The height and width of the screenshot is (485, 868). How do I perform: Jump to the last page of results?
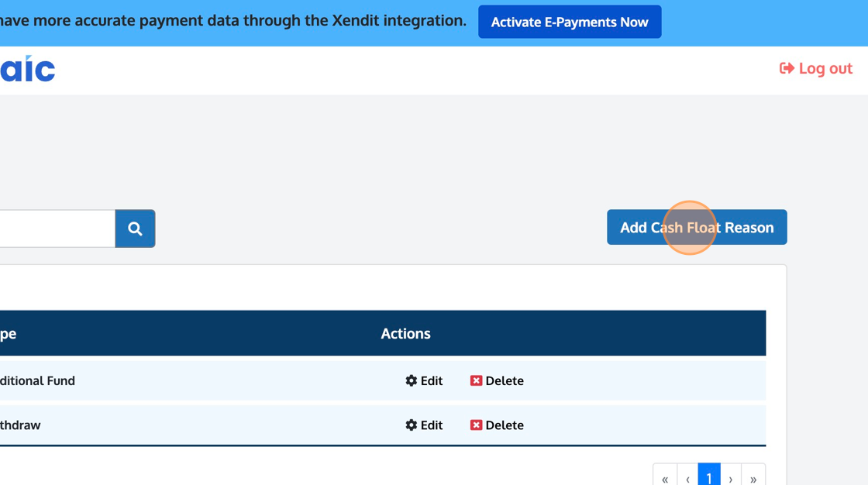tap(753, 477)
